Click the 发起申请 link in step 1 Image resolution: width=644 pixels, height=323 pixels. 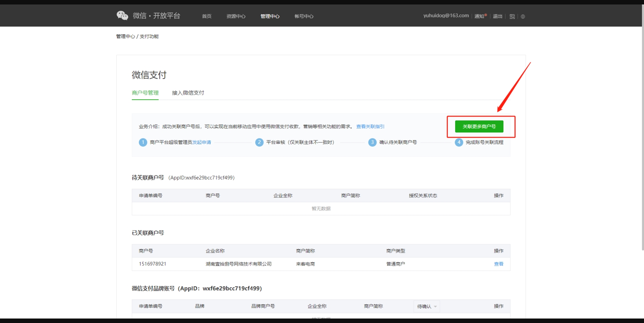tap(202, 142)
